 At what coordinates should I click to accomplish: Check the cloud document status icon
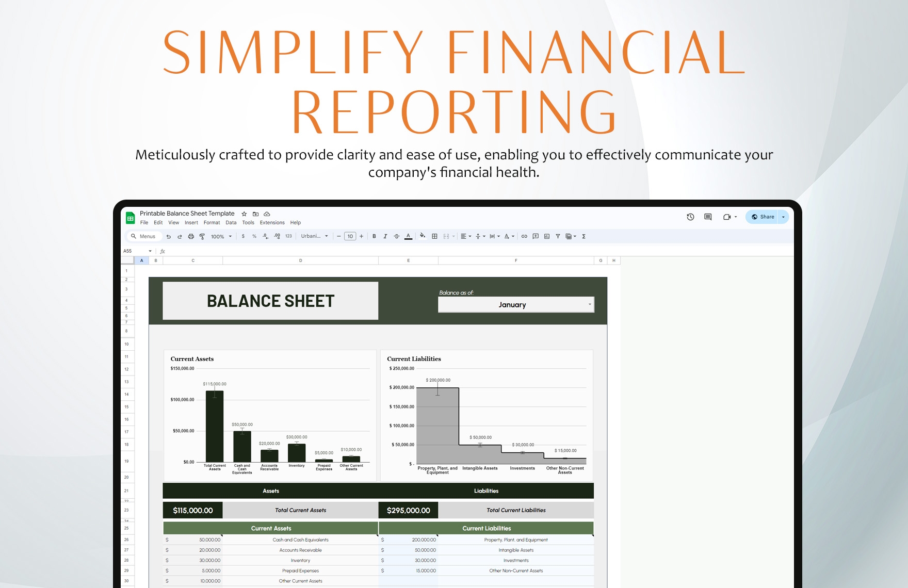267,214
